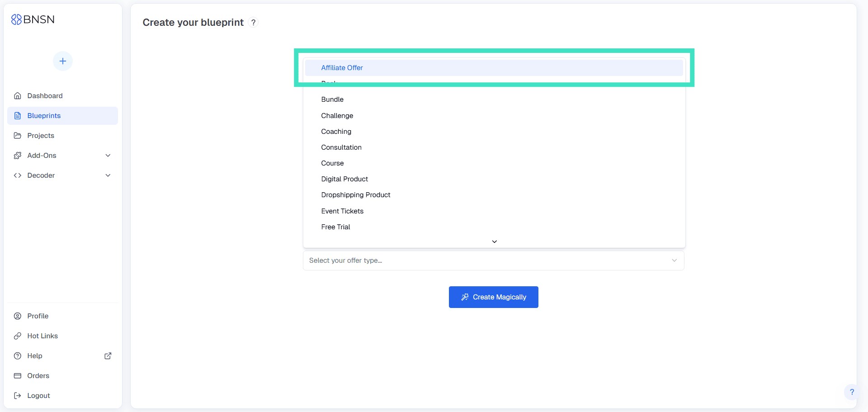Screen dimensions: 868x412
Task: Open the Select your offer type dropdown
Action: 493,260
